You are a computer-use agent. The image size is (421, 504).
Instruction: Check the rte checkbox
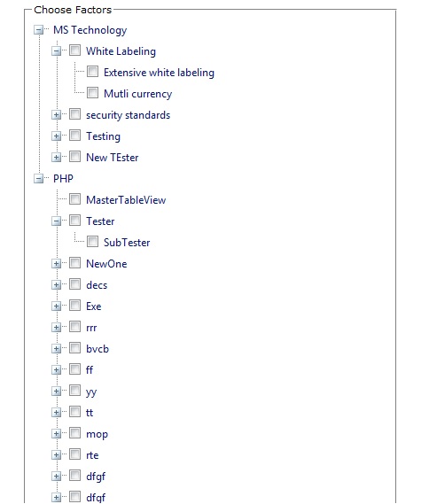coord(75,454)
